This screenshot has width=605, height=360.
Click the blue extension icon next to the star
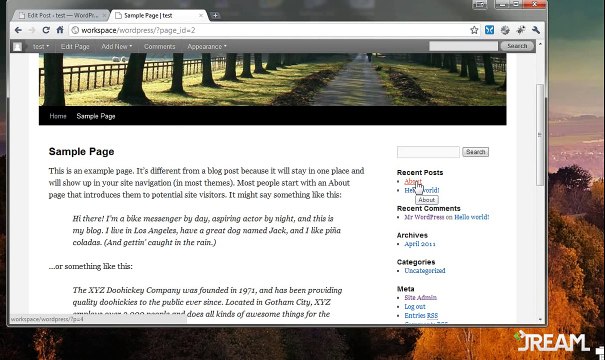pyautogui.click(x=489, y=30)
